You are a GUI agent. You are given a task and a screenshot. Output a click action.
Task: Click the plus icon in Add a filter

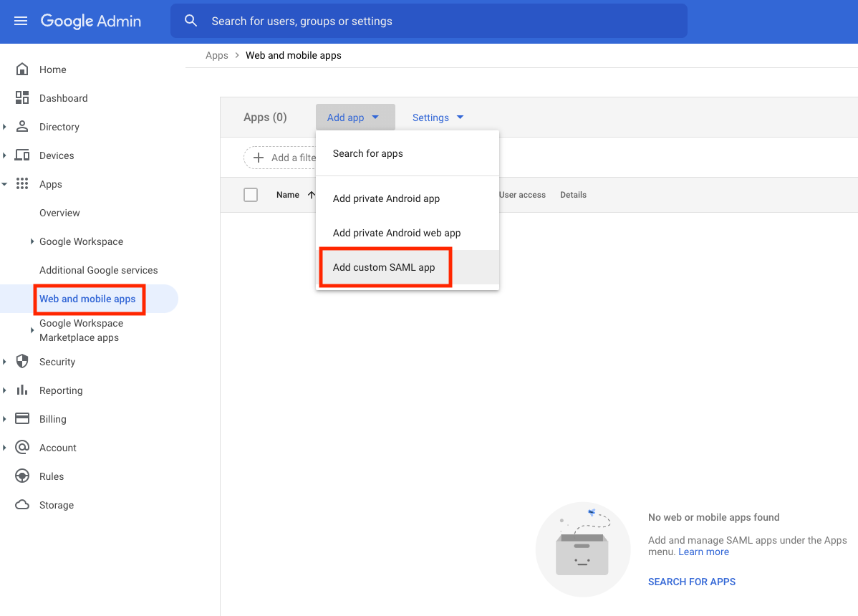259,158
